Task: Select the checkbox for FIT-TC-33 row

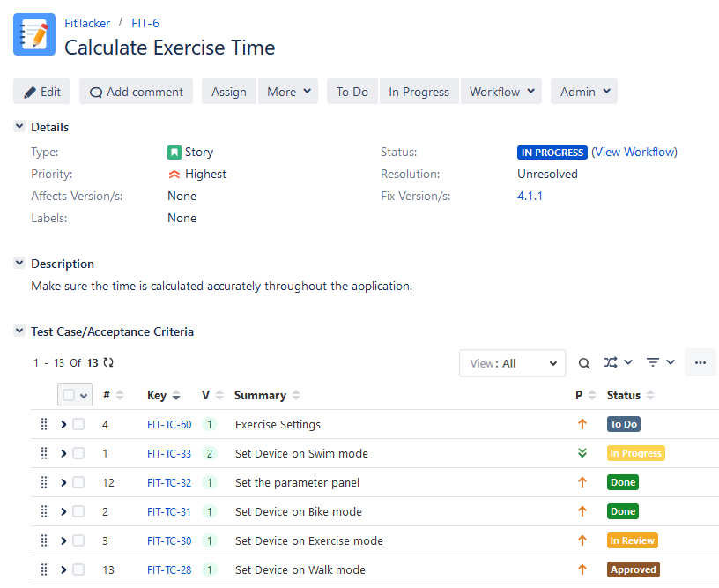Action: coord(78,453)
